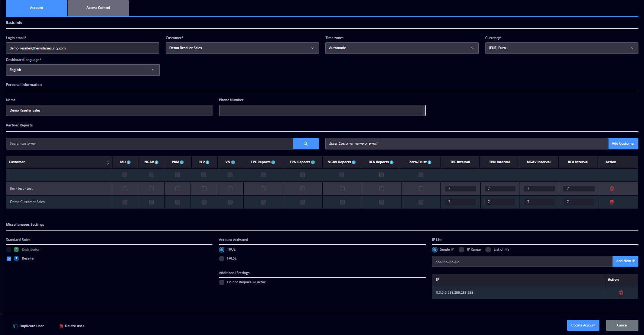Image resolution: width=644 pixels, height=335 pixels.
Task: Select TRUE for Account Activated
Action: click(x=222, y=249)
